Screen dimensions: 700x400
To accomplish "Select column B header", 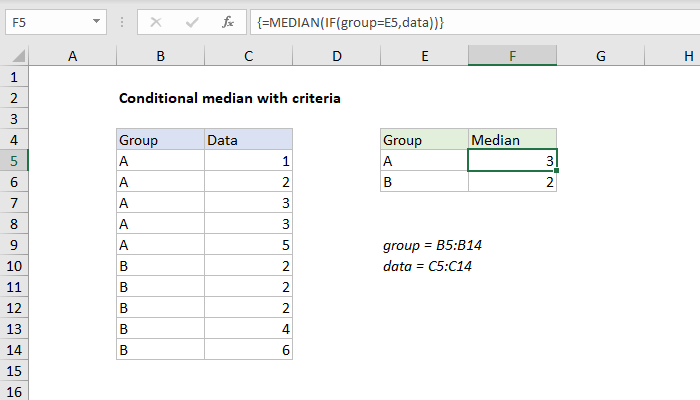I will point(160,56).
